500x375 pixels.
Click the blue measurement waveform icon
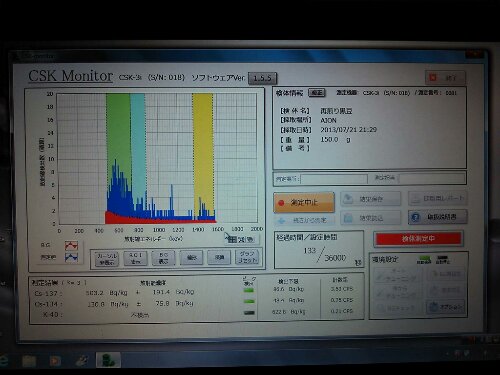click(71, 257)
